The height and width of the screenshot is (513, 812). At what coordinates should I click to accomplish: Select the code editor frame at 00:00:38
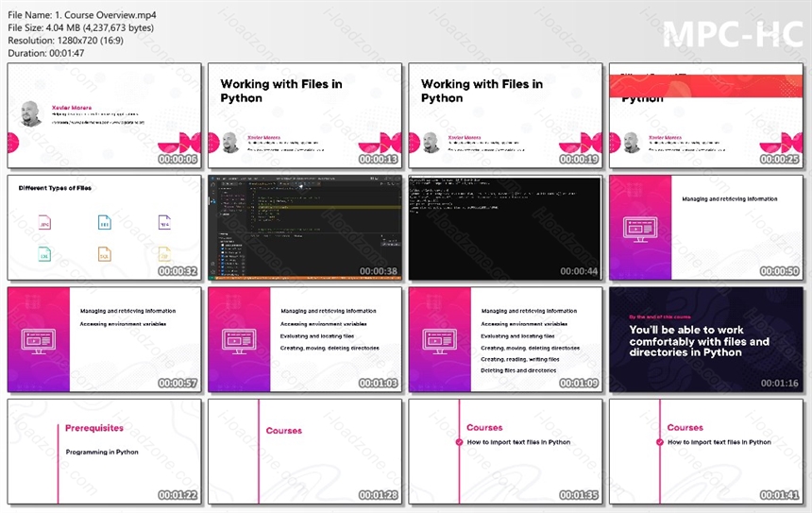coord(305,228)
